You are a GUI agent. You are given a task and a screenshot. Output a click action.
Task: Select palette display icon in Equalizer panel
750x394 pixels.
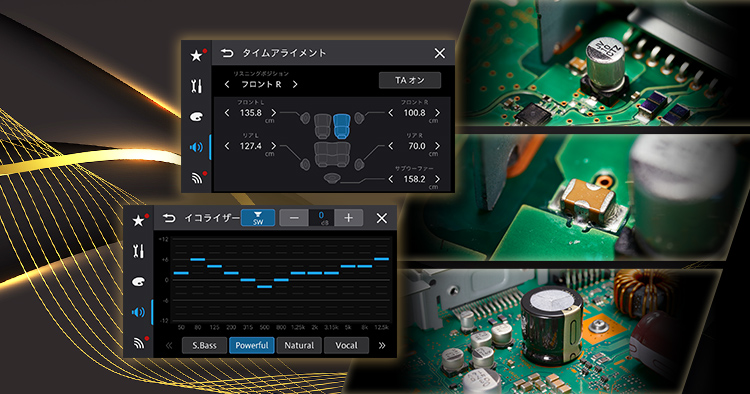pyautogui.click(x=138, y=282)
